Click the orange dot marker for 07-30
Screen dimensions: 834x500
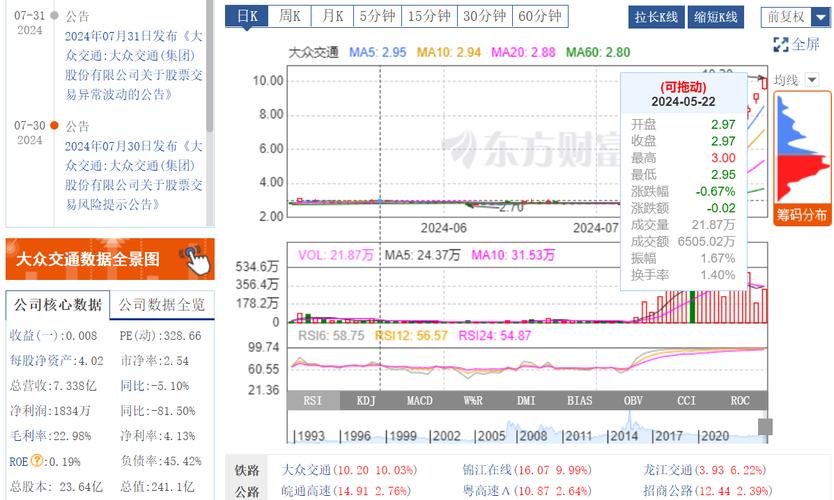[54, 126]
